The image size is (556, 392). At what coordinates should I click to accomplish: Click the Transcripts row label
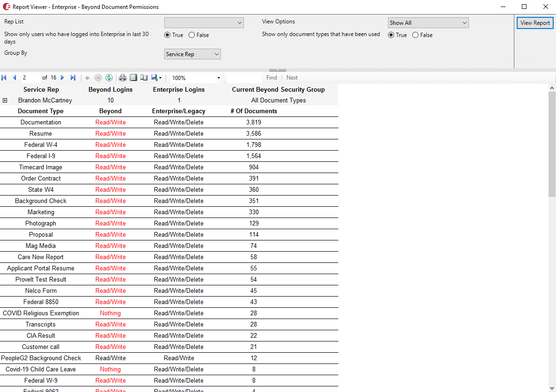tap(40, 324)
